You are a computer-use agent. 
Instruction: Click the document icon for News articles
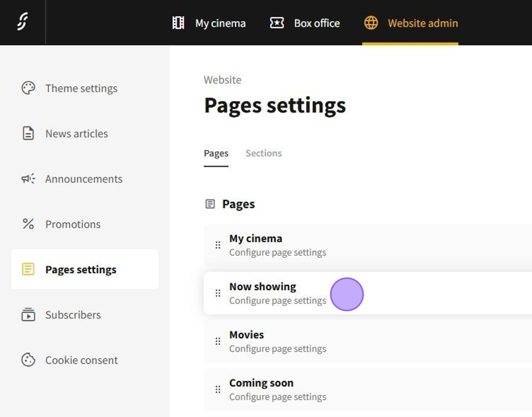[x=28, y=134]
